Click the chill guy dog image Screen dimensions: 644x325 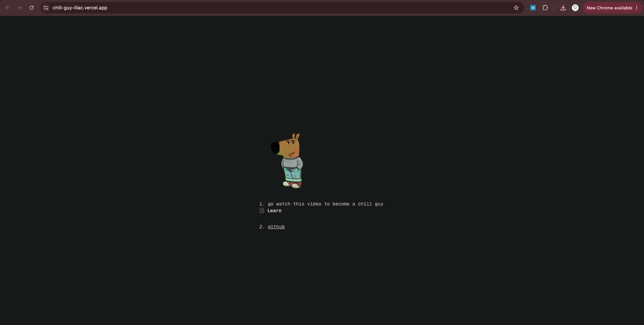pos(287,161)
